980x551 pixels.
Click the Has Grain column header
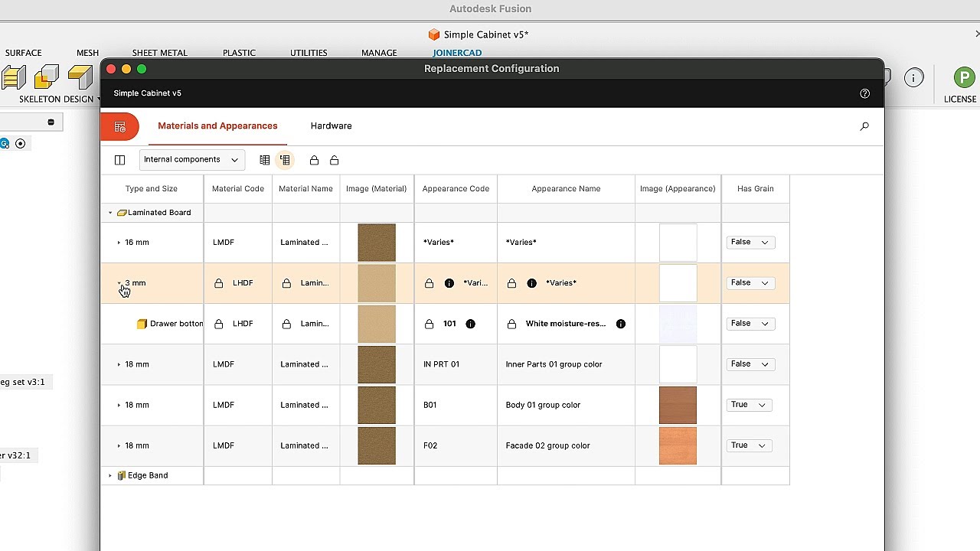pos(755,189)
